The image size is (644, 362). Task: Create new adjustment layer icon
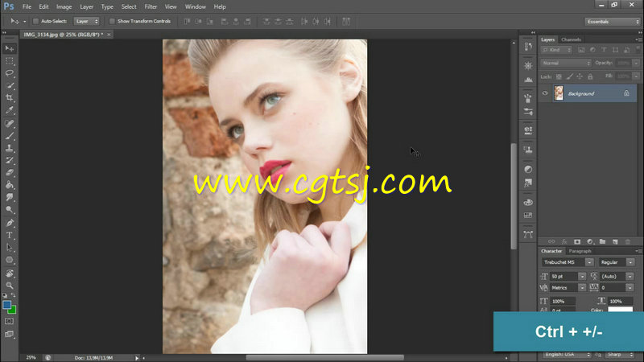click(590, 242)
